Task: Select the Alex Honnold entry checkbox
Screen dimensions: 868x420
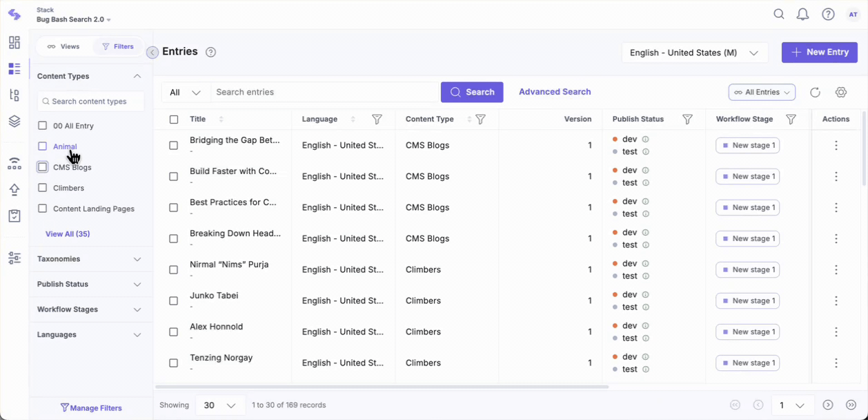Action: (174, 332)
